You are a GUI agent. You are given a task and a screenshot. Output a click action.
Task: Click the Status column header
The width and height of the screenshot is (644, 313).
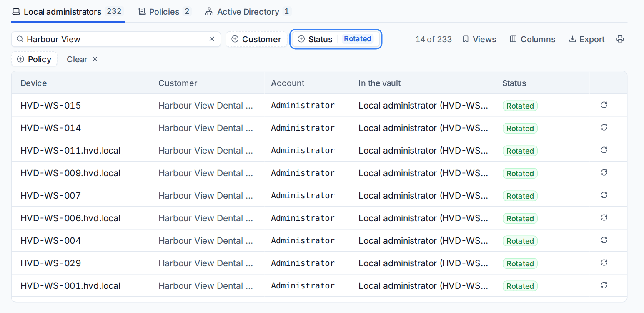(x=514, y=83)
